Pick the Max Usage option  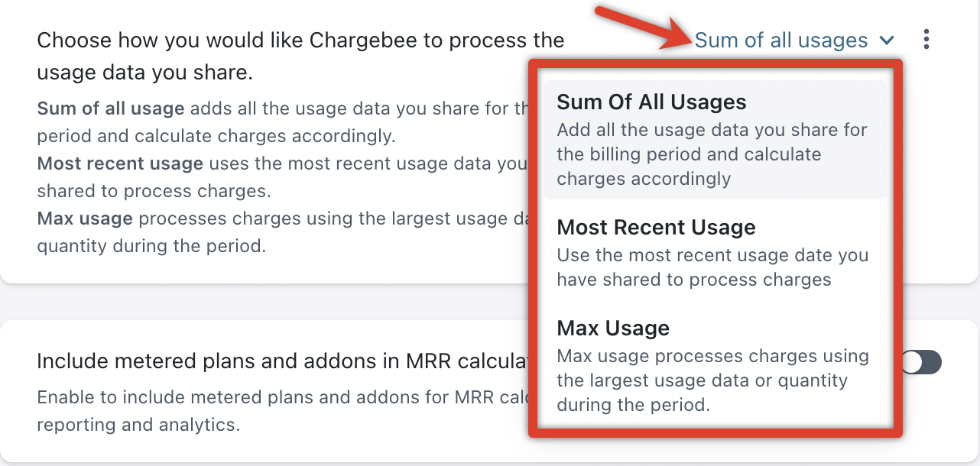[x=613, y=328]
